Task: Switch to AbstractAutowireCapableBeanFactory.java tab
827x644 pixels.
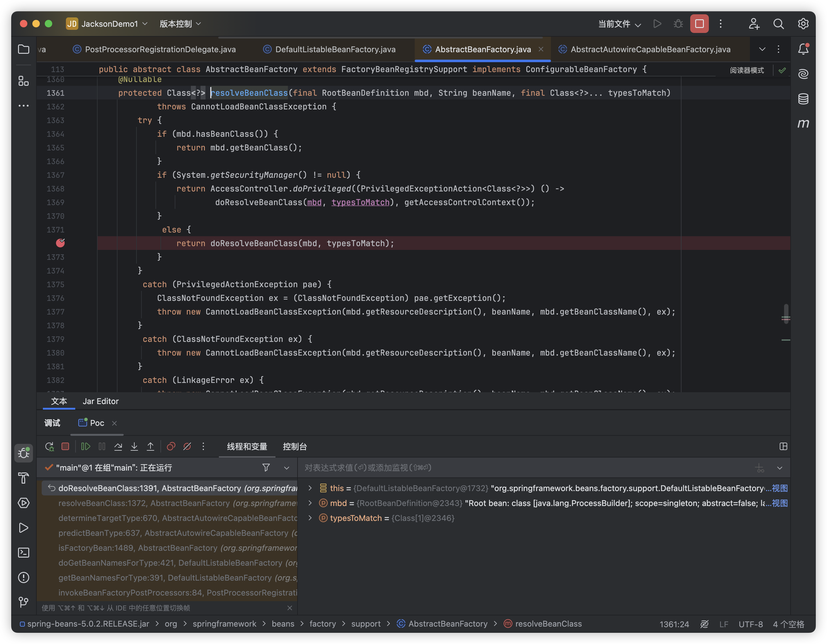Action: pyautogui.click(x=645, y=49)
